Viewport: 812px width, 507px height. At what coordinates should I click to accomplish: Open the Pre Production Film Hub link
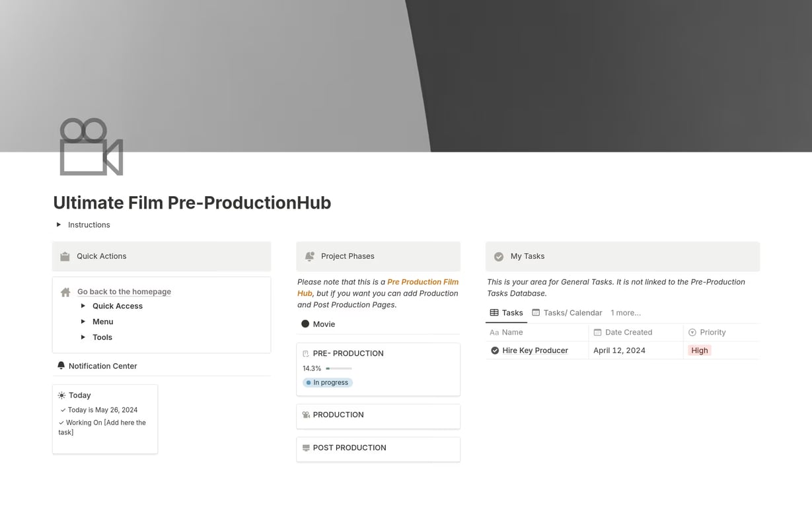[422, 282]
